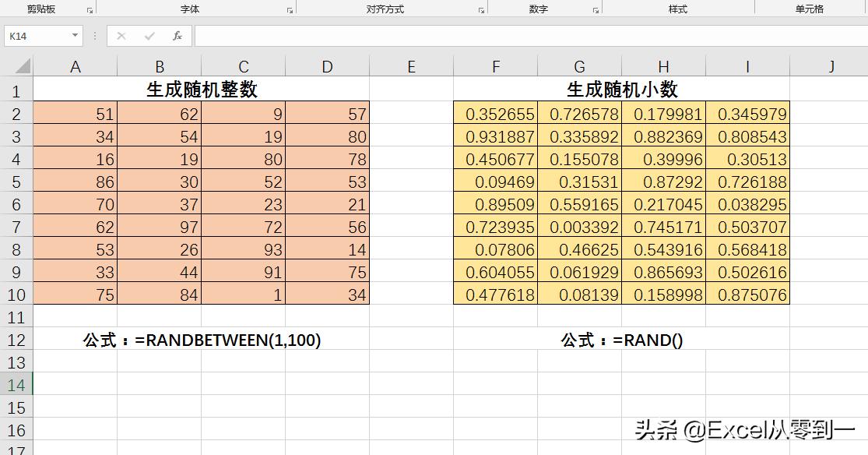Click the 生成随机整数 title cell

pyautogui.click(x=201, y=90)
